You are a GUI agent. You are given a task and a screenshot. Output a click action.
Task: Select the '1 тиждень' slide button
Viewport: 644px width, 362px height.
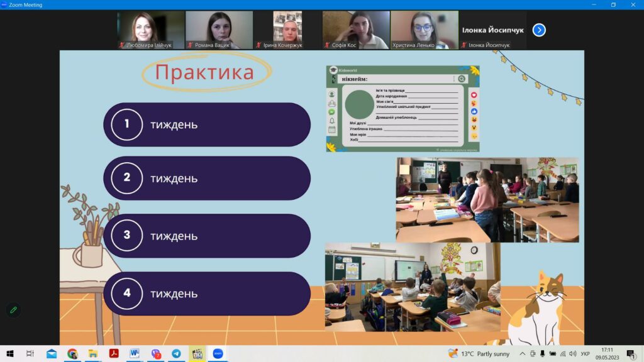coord(207,124)
